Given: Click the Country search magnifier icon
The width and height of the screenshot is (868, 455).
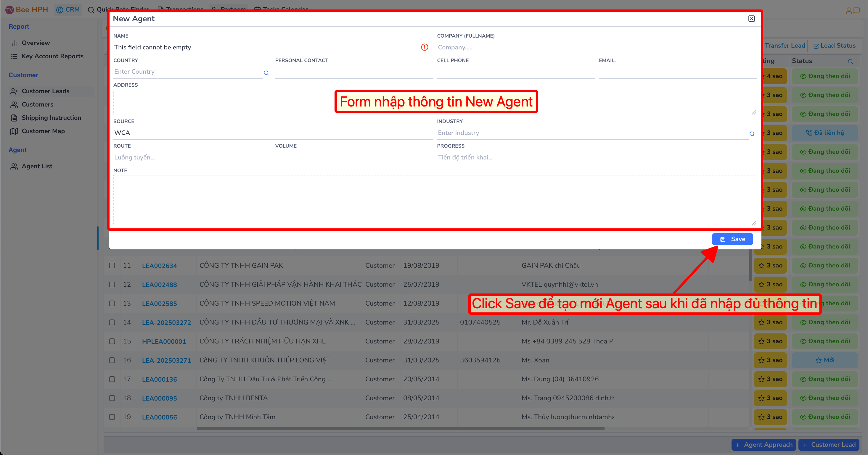Looking at the screenshot, I should [x=266, y=73].
